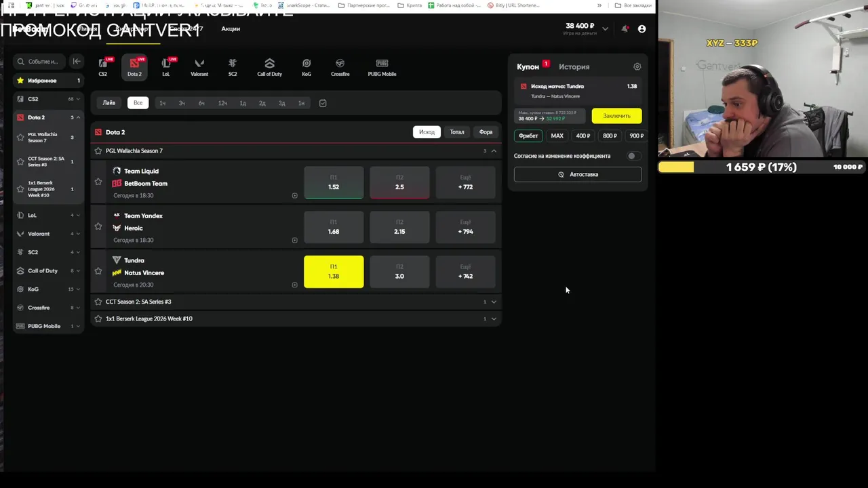Switch to Тотал market tab
The width and height of the screenshot is (868, 488).
pos(457,132)
